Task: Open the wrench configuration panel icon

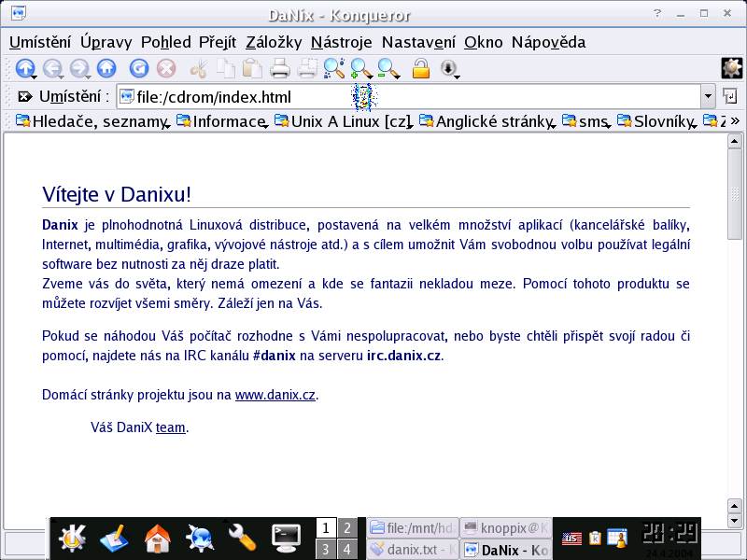Action: point(242,538)
